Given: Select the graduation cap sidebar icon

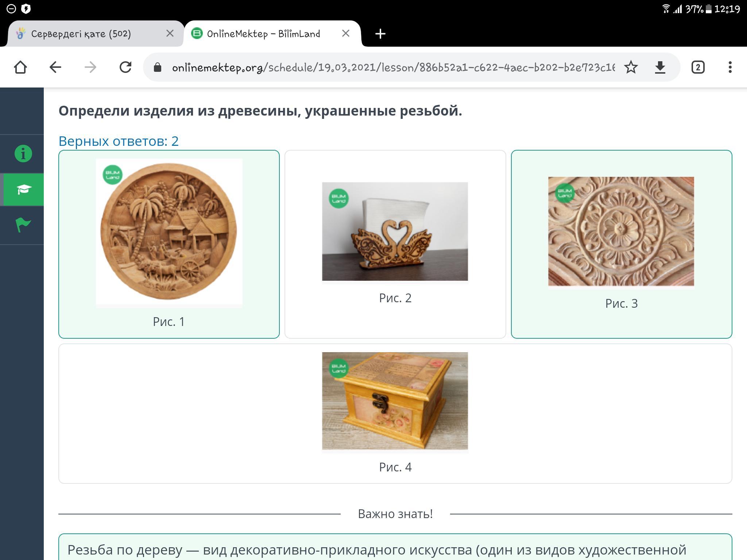Looking at the screenshot, I should tap(23, 189).
